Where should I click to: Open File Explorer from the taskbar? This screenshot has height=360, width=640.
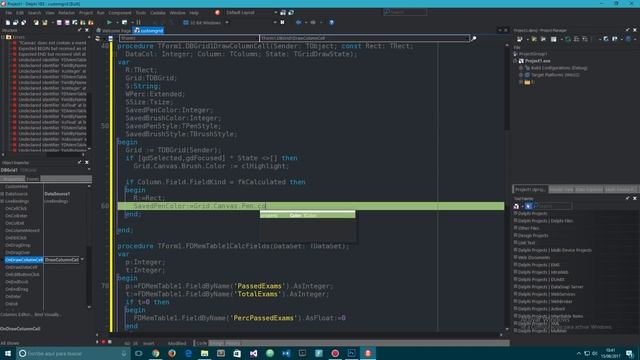[204, 353]
